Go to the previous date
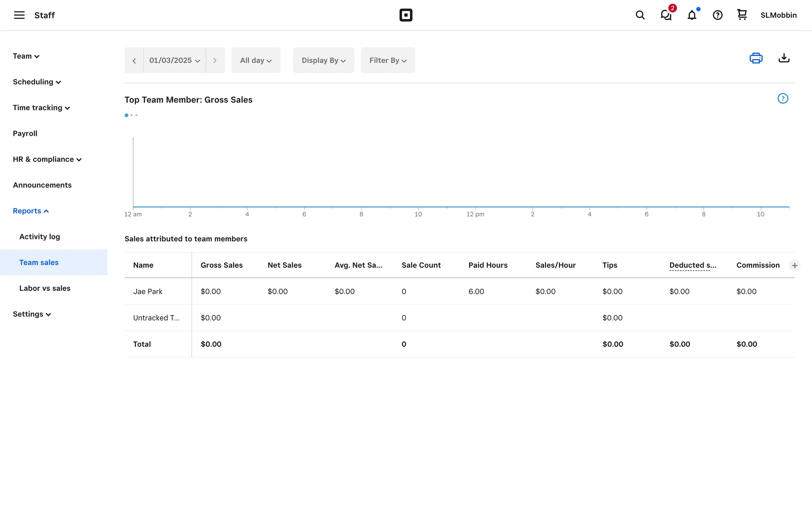The height and width of the screenshot is (508, 812). pos(134,61)
